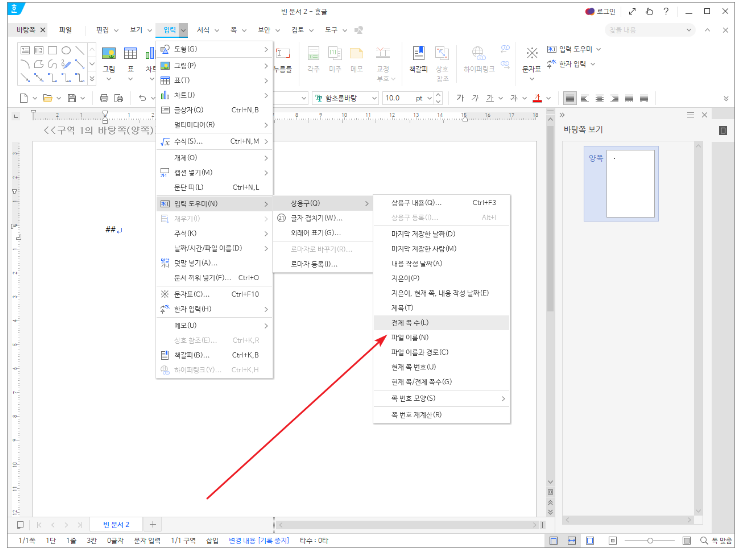The image size is (738, 553).
Task: Click the zoom slider in status bar
Action: (x=650, y=541)
